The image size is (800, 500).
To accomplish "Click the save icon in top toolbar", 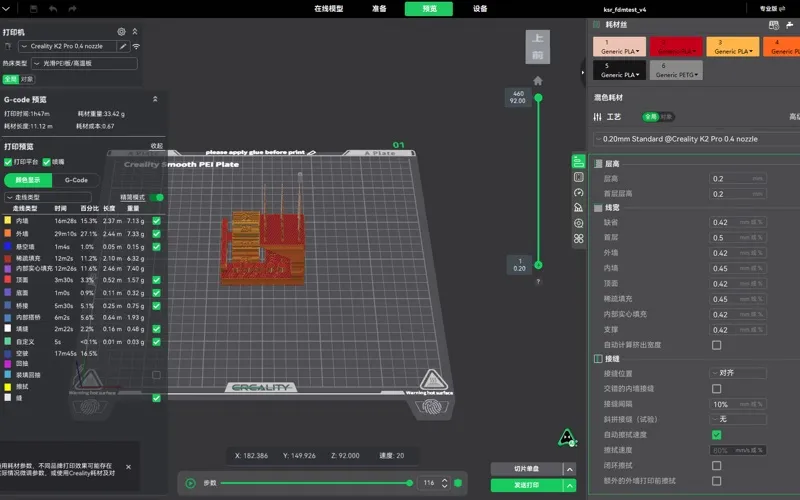I will click(33, 9).
